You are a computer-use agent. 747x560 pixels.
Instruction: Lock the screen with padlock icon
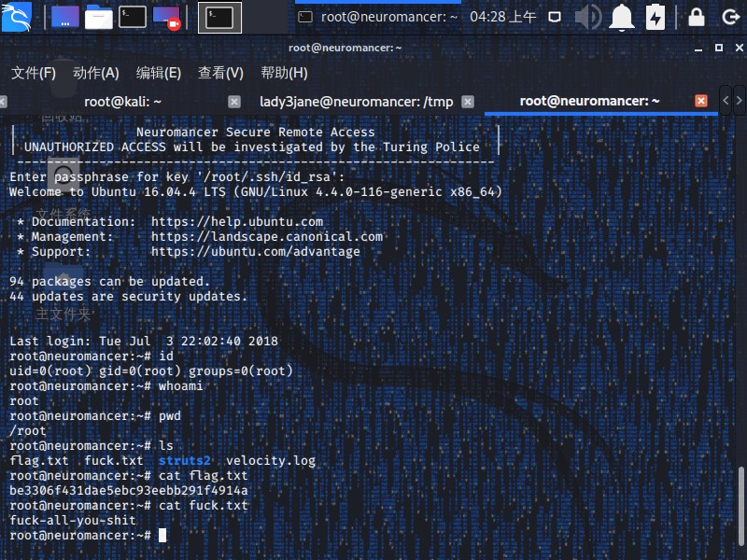[697, 17]
